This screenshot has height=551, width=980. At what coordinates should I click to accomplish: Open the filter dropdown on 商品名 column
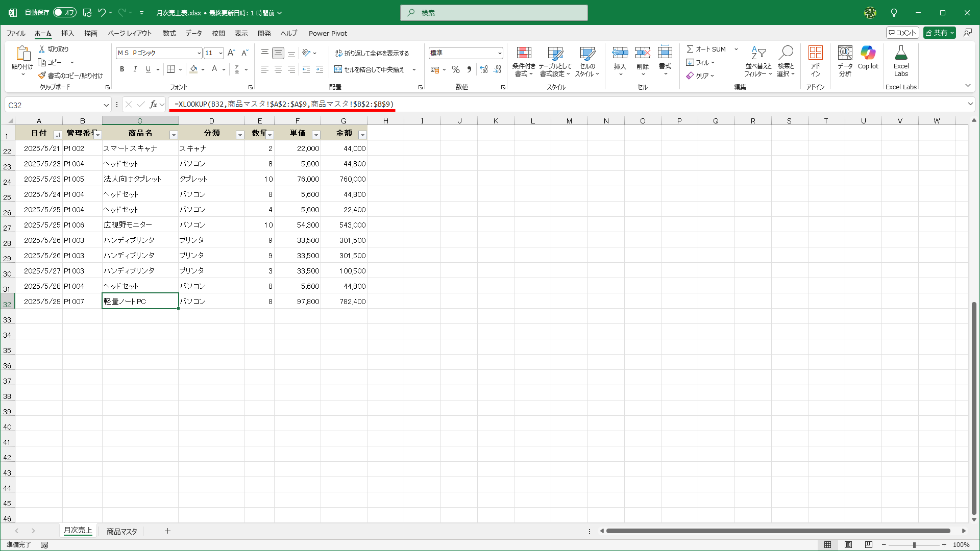click(x=174, y=134)
